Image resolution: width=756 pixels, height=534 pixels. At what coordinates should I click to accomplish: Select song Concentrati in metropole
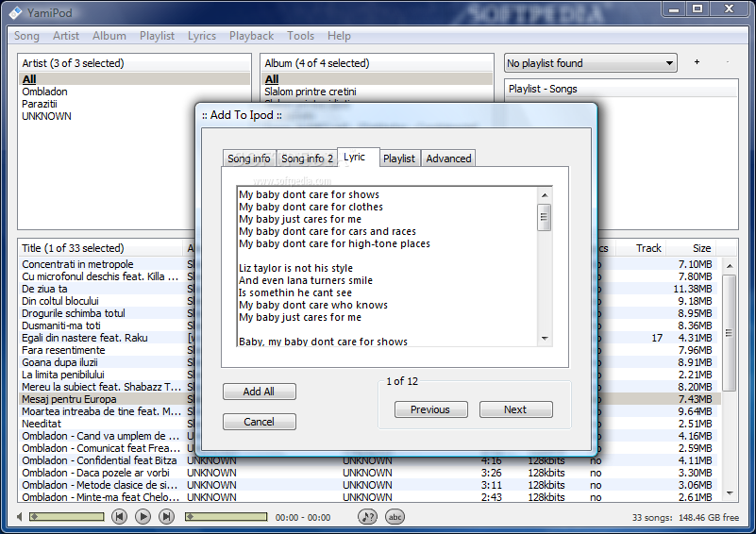point(77,264)
